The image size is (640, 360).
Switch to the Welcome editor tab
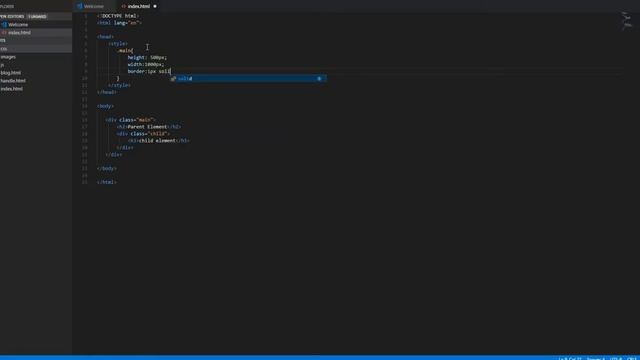click(x=93, y=6)
